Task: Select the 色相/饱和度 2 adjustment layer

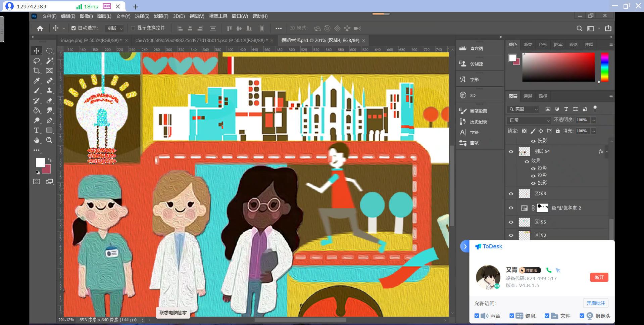Action: pyautogui.click(x=566, y=208)
